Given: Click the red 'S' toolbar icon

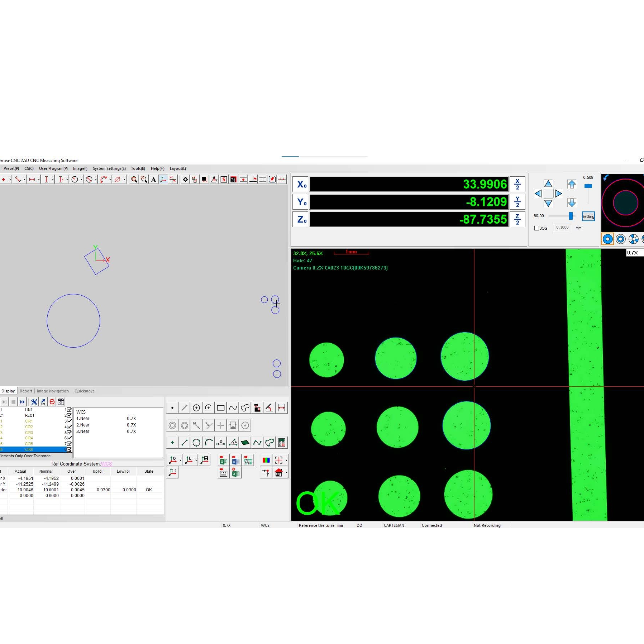Looking at the screenshot, I should pos(224,180).
